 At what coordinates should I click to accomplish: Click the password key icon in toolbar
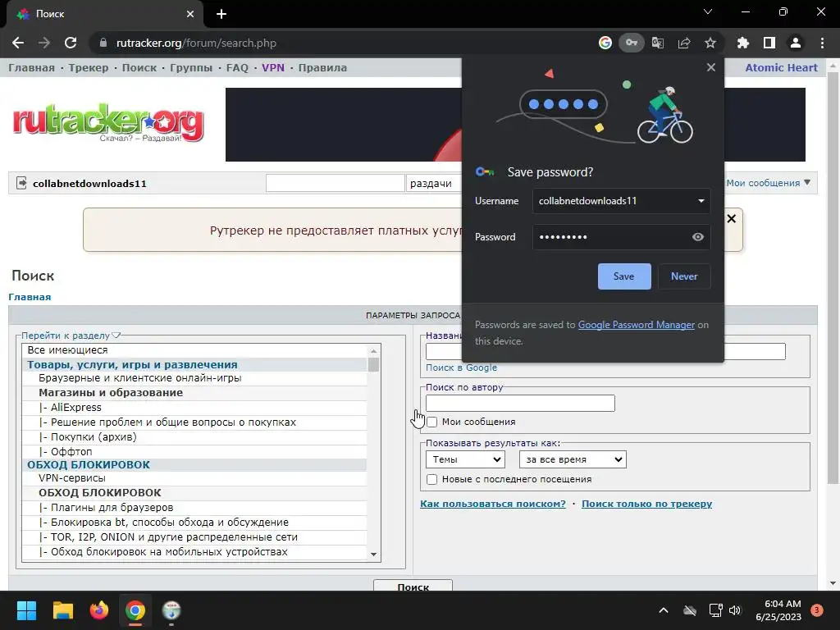632,43
